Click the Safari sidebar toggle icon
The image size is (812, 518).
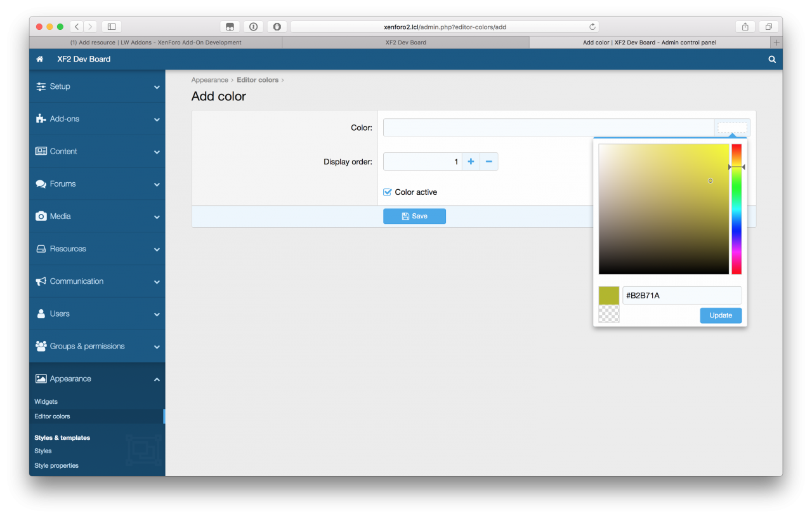coord(112,27)
